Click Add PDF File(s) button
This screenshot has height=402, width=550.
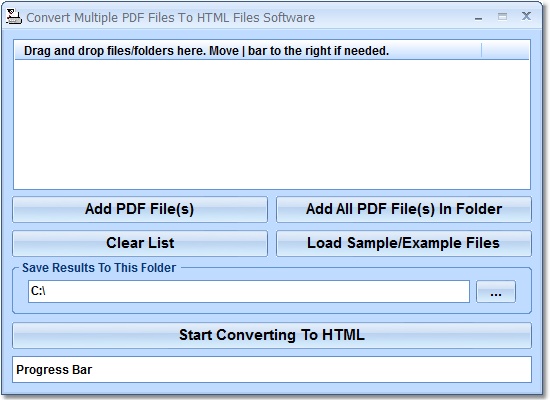[140, 209]
